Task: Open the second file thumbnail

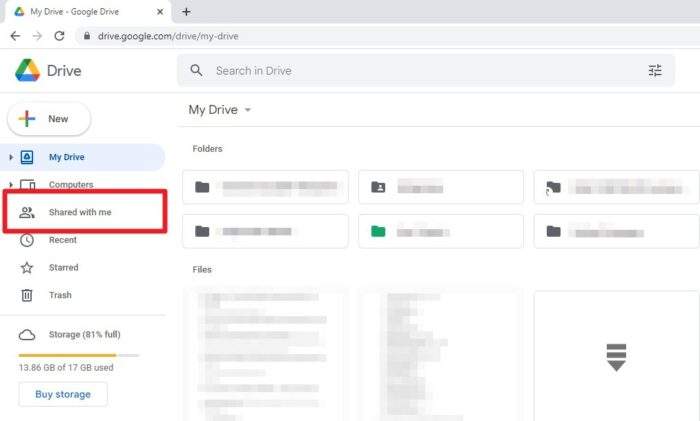Action: click(441, 356)
